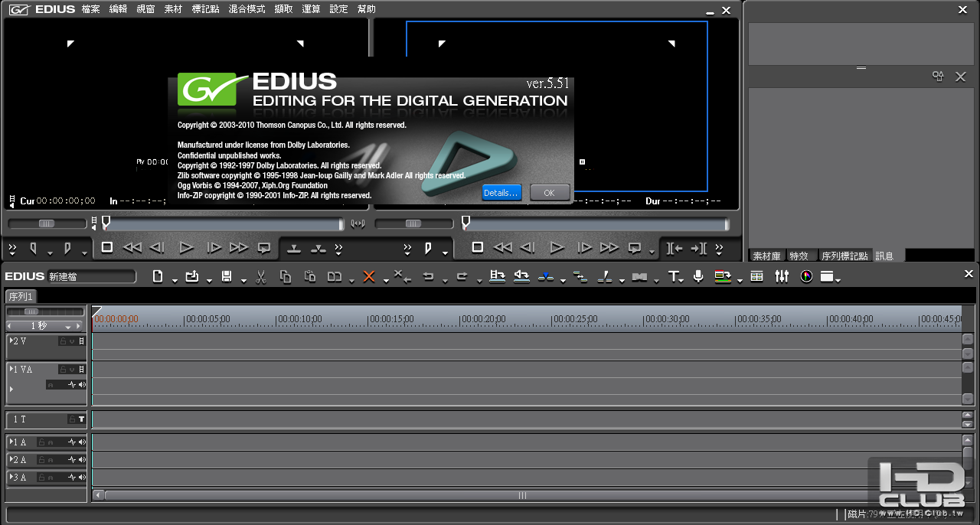Open the audio mixer sliders icon
This screenshot has width=980, height=525.
point(782,276)
